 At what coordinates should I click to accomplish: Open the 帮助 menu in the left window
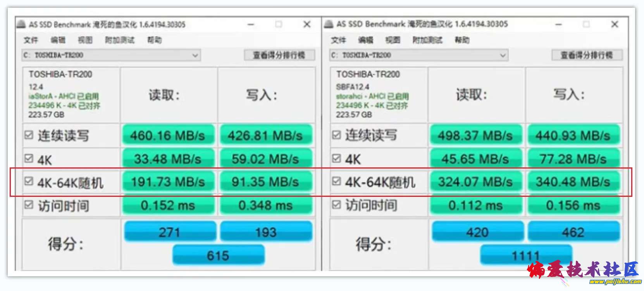pos(154,40)
